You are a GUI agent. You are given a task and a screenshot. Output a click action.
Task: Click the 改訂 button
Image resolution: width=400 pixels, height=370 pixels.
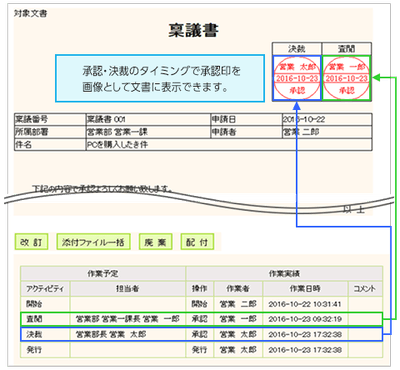(x=31, y=242)
